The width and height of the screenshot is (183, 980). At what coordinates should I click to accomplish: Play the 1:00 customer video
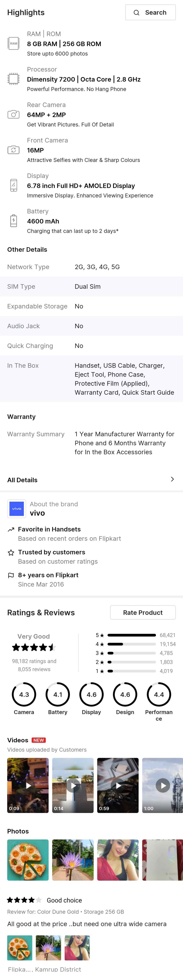pos(162,785)
